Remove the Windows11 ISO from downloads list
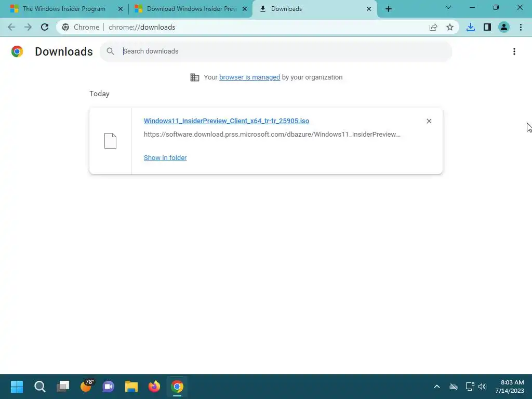The height and width of the screenshot is (399, 532). click(x=429, y=121)
